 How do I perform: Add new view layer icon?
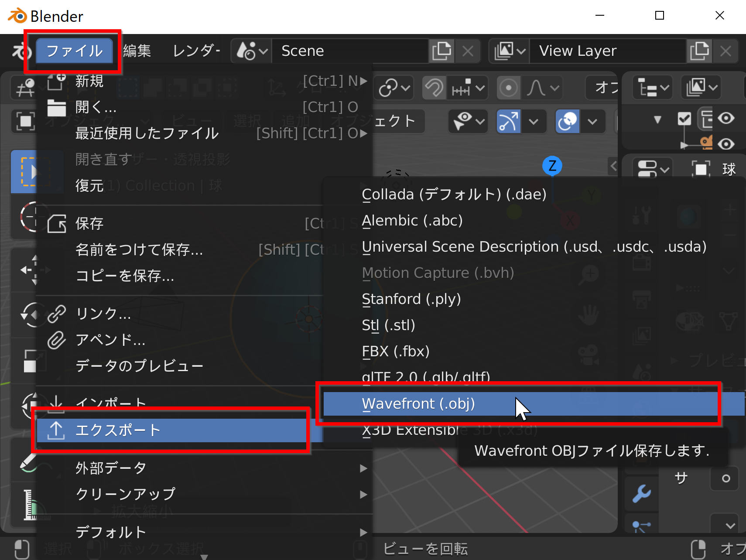[699, 51]
